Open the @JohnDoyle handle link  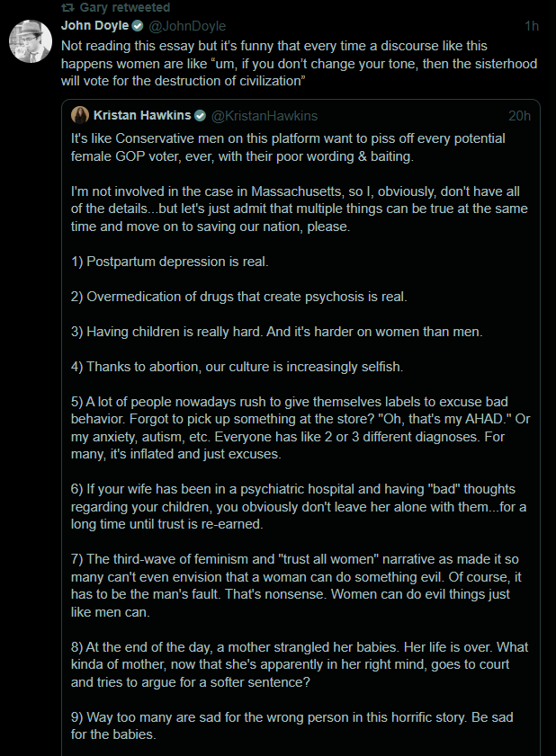[187, 25]
